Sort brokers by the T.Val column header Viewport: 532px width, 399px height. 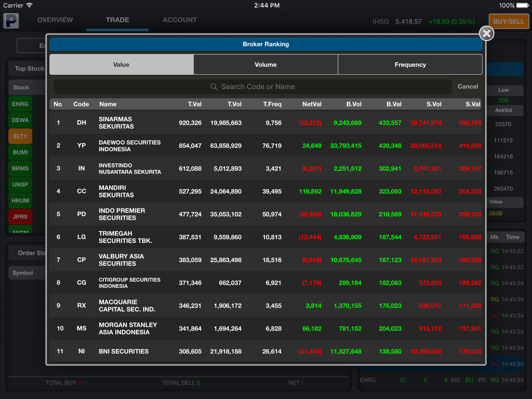coord(195,104)
